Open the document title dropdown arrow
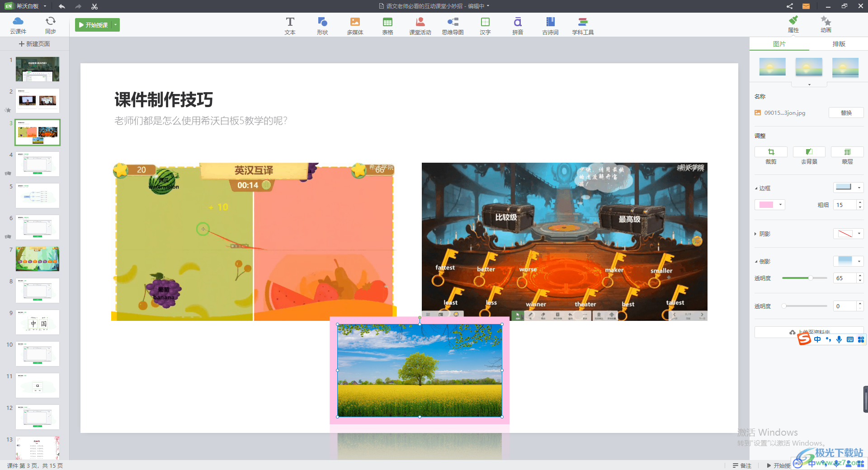The width and height of the screenshot is (868, 470). [488, 6]
